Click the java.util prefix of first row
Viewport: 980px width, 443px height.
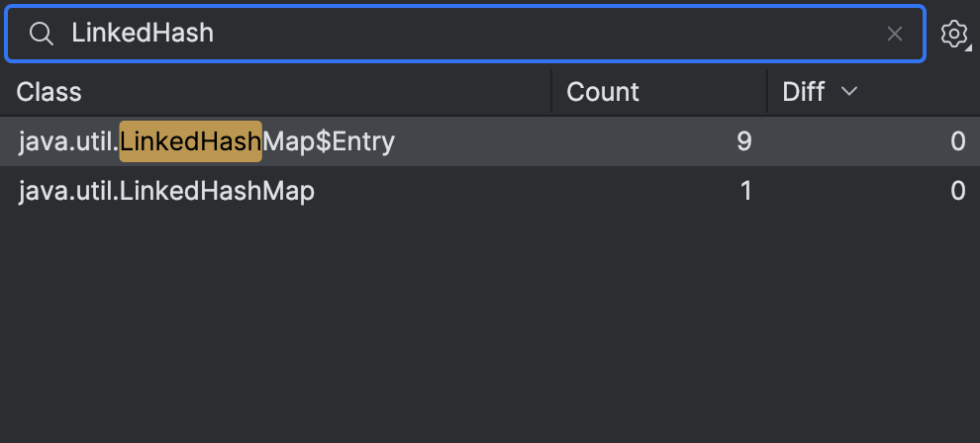point(67,141)
